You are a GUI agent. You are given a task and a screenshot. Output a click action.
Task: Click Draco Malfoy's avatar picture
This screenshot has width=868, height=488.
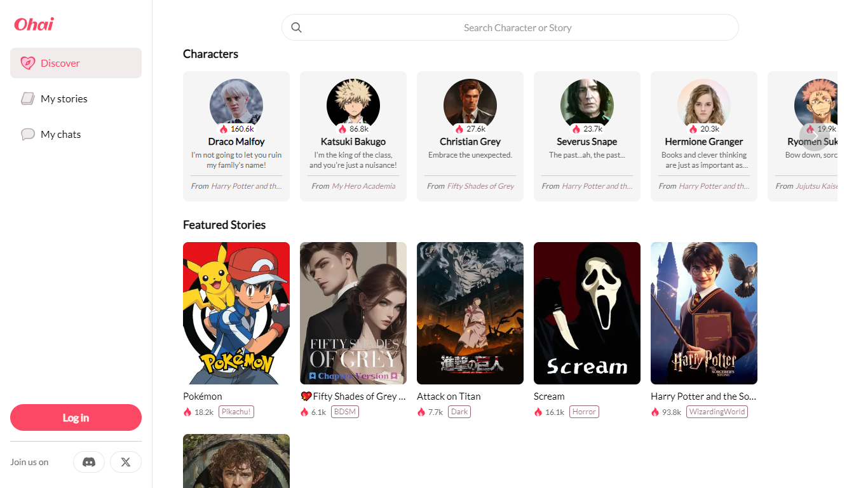236,105
